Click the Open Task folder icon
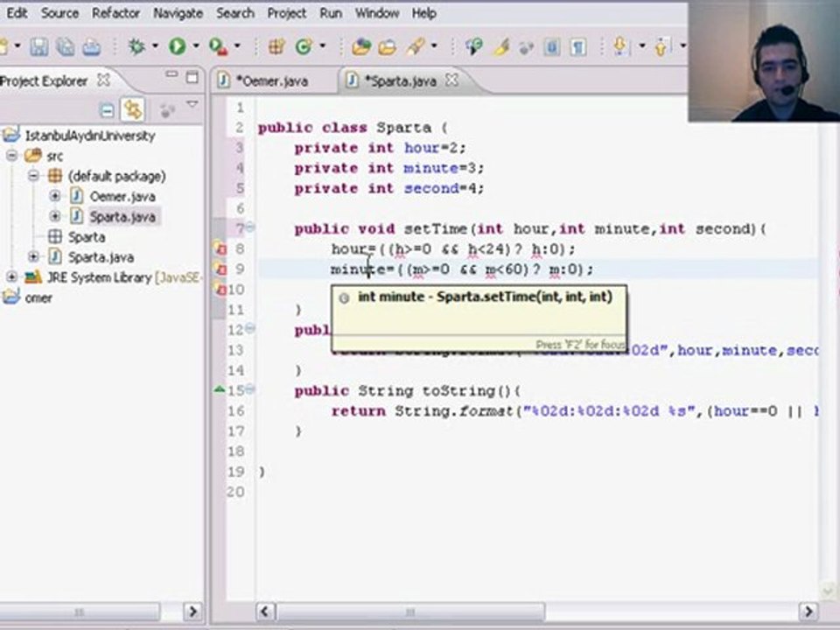Screen dimensions: 840x630 [388, 47]
